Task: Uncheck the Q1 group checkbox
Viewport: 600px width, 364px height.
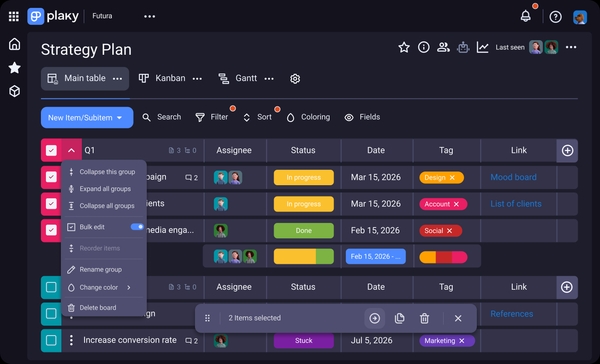Action: tap(51, 150)
